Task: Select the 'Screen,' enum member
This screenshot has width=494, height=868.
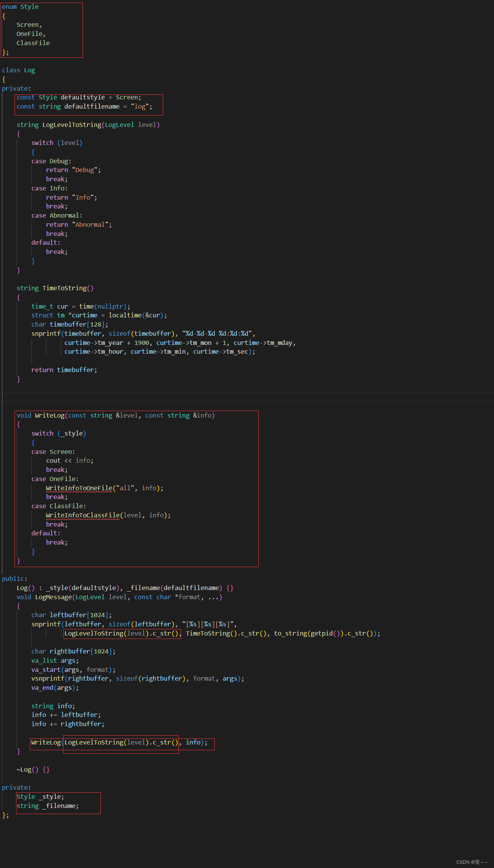Action: coord(29,25)
